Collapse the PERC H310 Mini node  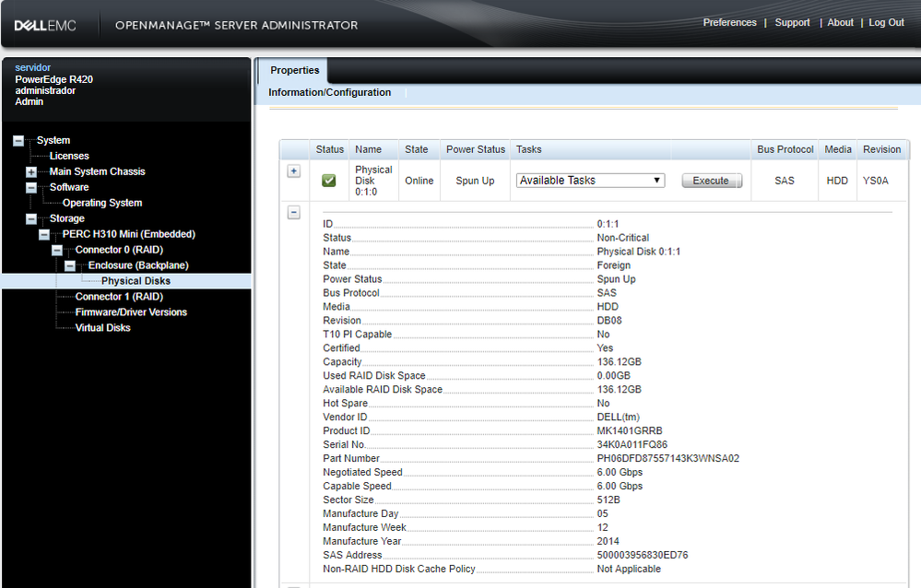click(44, 234)
